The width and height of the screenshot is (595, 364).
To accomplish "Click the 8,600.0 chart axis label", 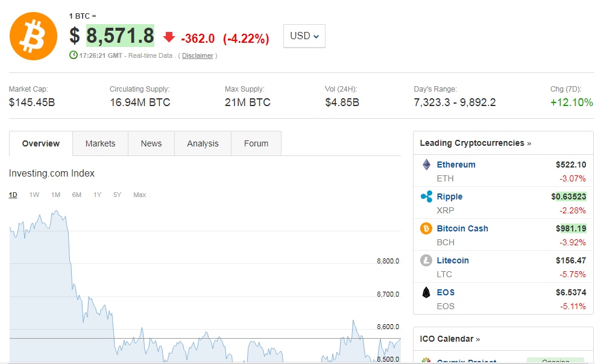I will pos(388,327).
